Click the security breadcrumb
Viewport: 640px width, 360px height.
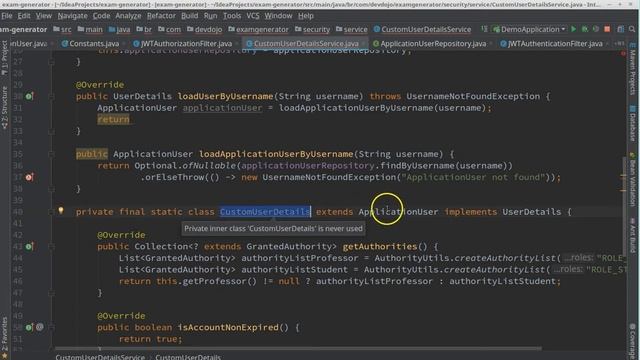(x=312, y=29)
